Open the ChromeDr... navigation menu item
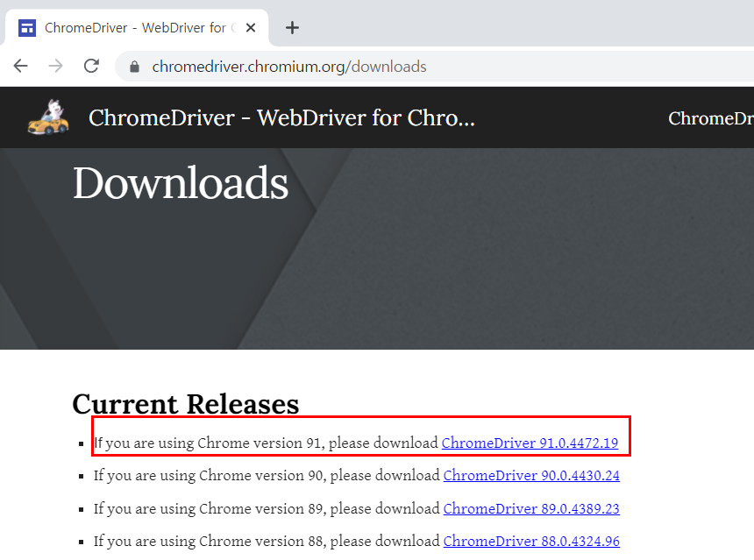 711,118
